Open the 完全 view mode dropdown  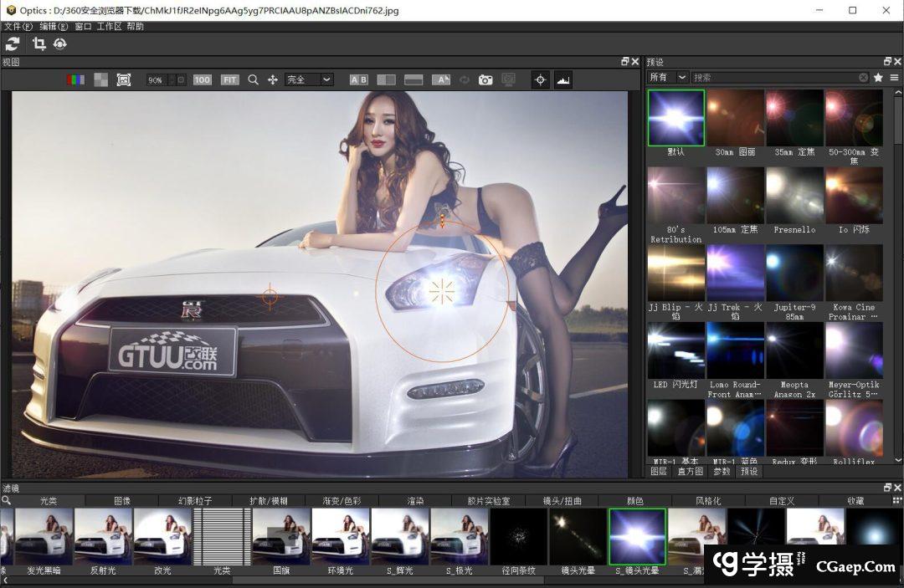point(309,79)
